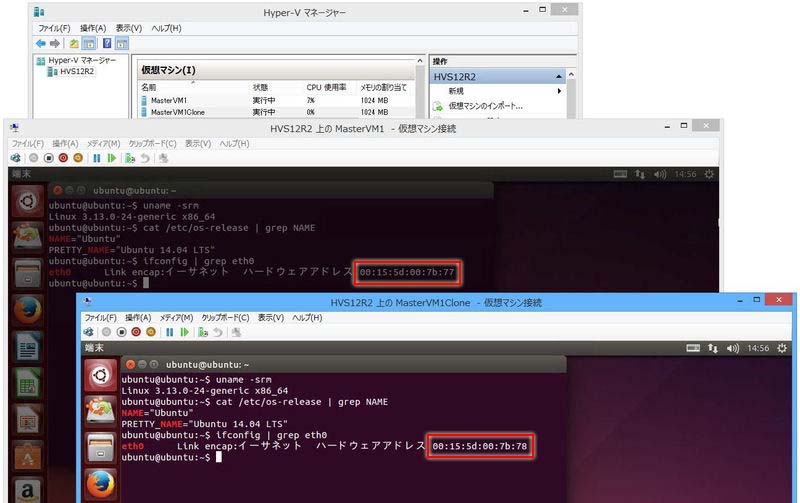Screen dimensions: 800x503
Task: Open Ubuntu Software Center in MasterVM1 launcher
Action: (28, 457)
